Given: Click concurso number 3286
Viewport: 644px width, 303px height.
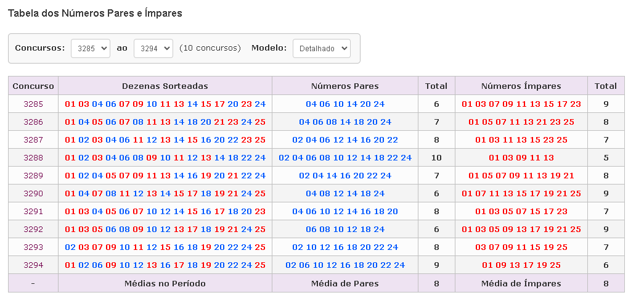Looking at the screenshot, I should 33,122.
